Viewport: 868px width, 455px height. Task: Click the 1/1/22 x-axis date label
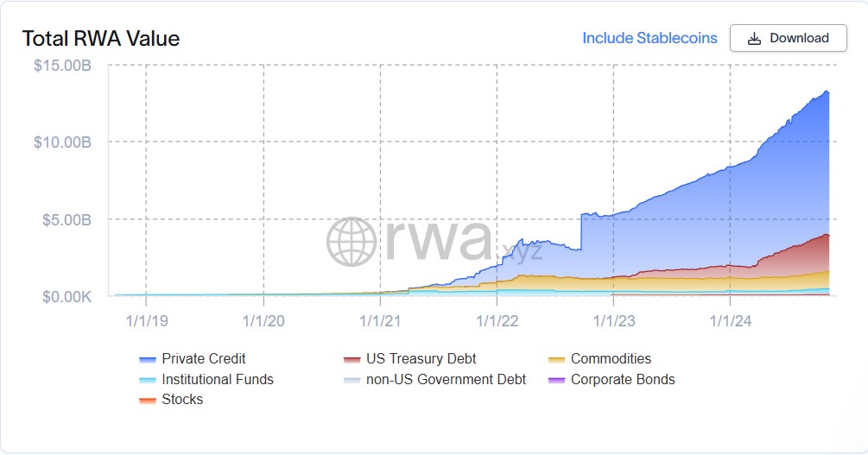[x=497, y=320]
